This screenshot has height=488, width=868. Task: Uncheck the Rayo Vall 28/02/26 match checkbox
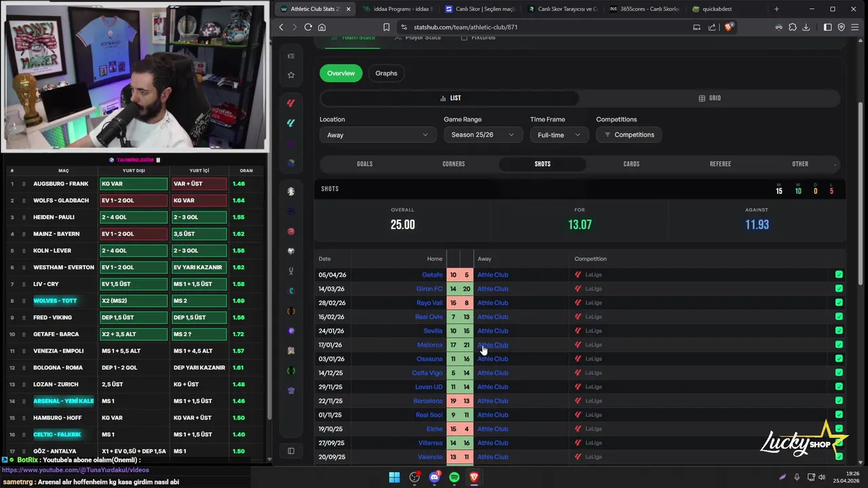coord(839,303)
